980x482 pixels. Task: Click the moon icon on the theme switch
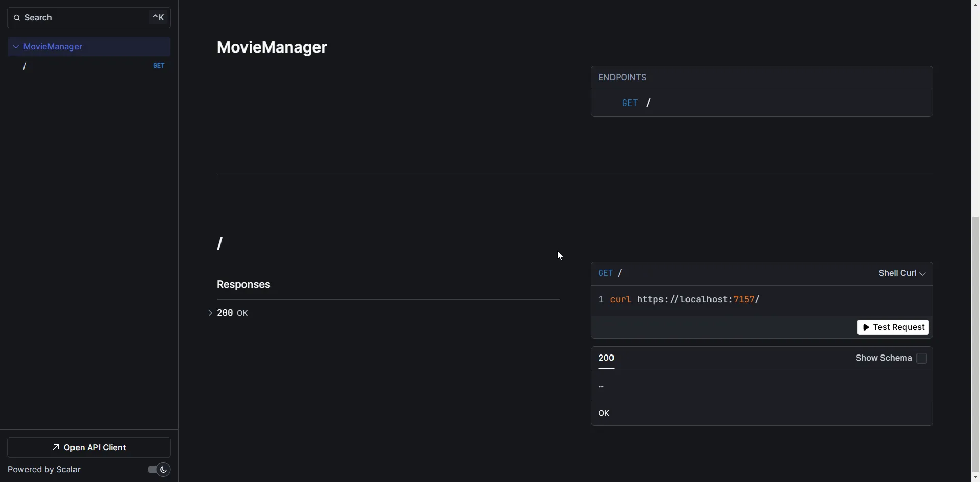[162, 470]
